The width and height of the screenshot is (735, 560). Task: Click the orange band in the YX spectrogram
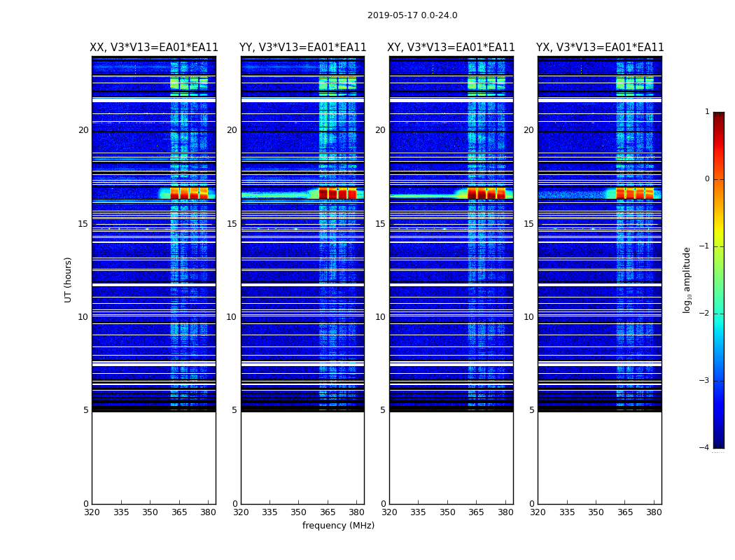635,193
